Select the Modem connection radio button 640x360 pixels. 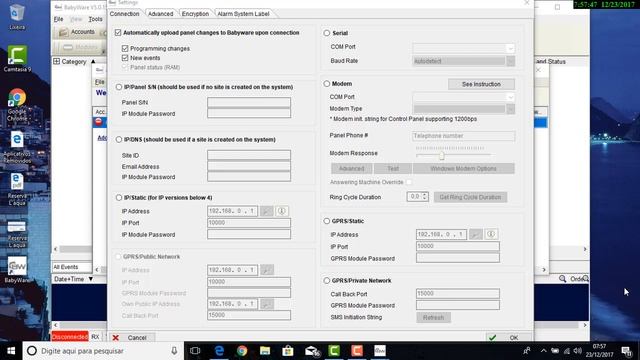click(x=327, y=84)
